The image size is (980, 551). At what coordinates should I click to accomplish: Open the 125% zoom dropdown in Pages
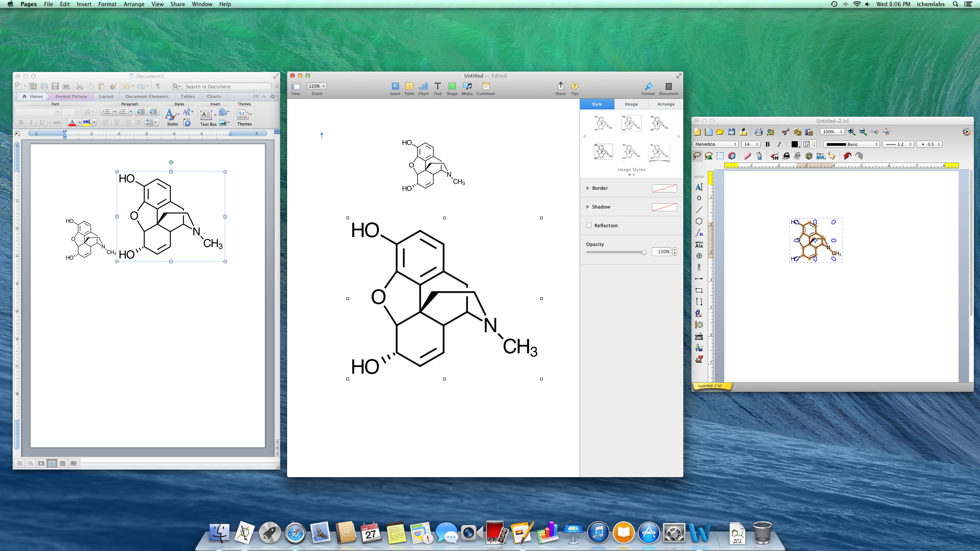point(316,86)
